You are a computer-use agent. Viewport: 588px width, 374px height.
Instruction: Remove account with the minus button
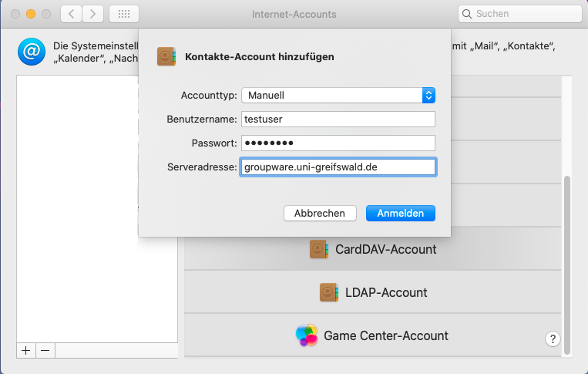click(x=45, y=350)
